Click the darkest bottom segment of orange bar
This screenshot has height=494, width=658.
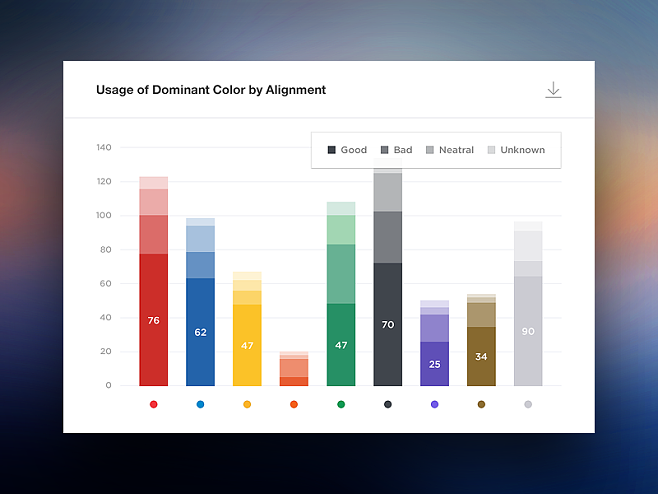[x=294, y=381]
